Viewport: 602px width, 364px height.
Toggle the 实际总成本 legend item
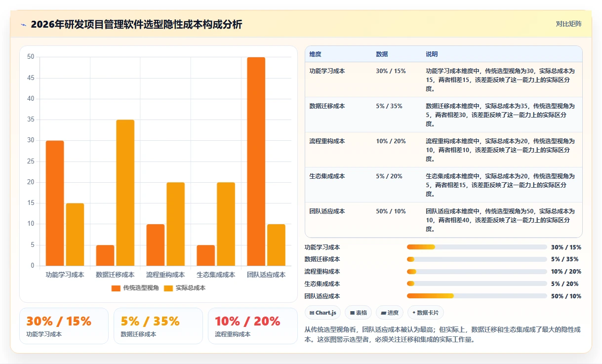(184, 288)
